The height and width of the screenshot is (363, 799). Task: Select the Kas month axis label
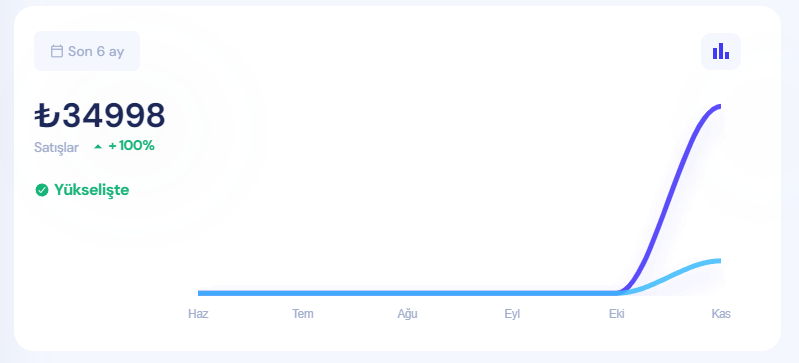click(721, 314)
